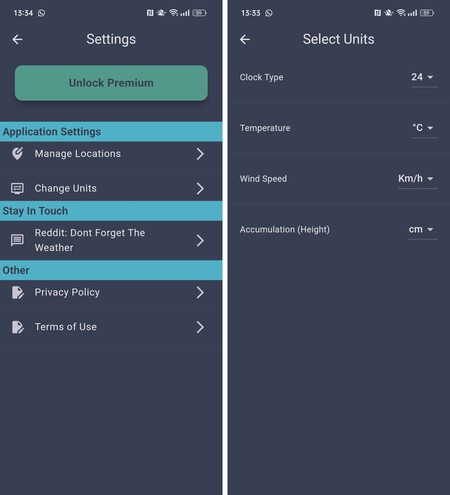
Task: Click the Change Units display icon
Action: [17, 188]
